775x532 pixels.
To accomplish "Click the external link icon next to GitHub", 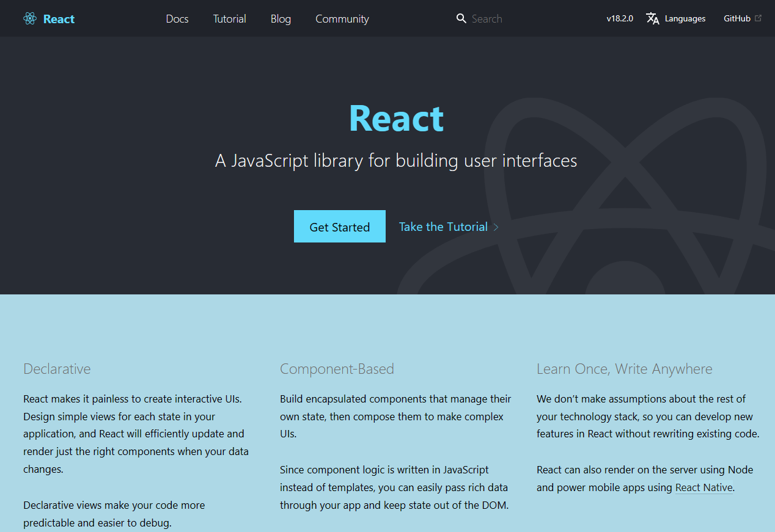I will pyautogui.click(x=758, y=18).
